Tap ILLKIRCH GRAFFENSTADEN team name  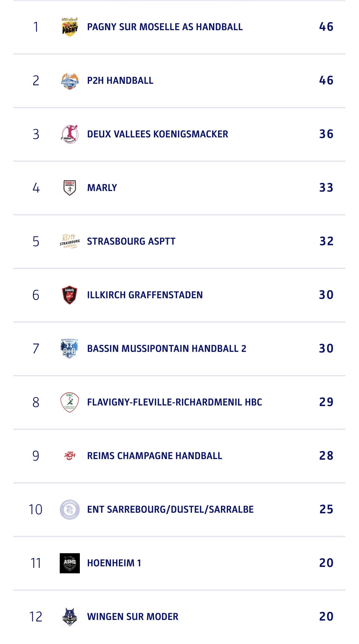click(145, 295)
